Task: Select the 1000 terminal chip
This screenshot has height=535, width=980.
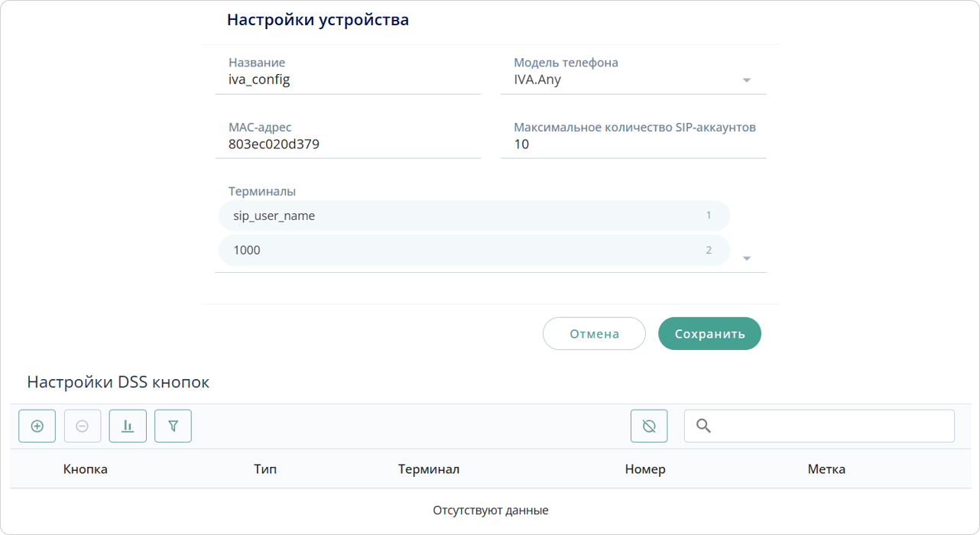Action: pyautogui.click(x=473, y=250)
